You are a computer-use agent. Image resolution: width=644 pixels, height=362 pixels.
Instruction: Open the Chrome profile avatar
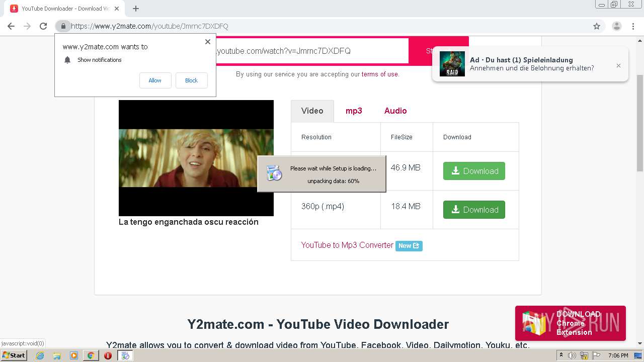click(616, 26)
